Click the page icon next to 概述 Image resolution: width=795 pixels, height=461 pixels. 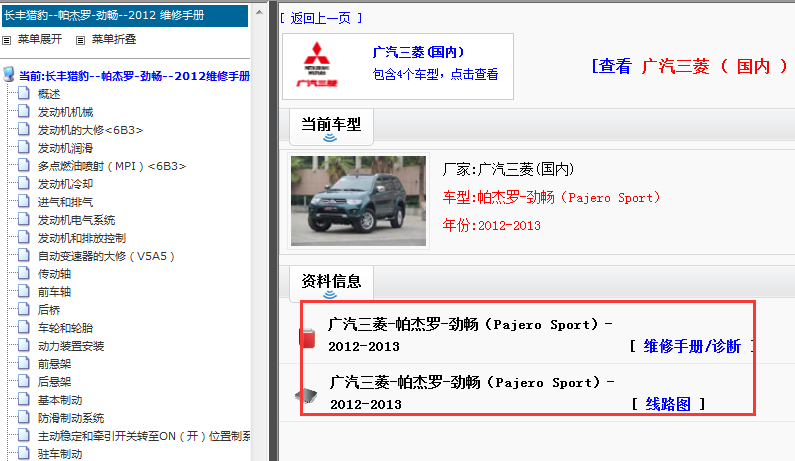24,93
